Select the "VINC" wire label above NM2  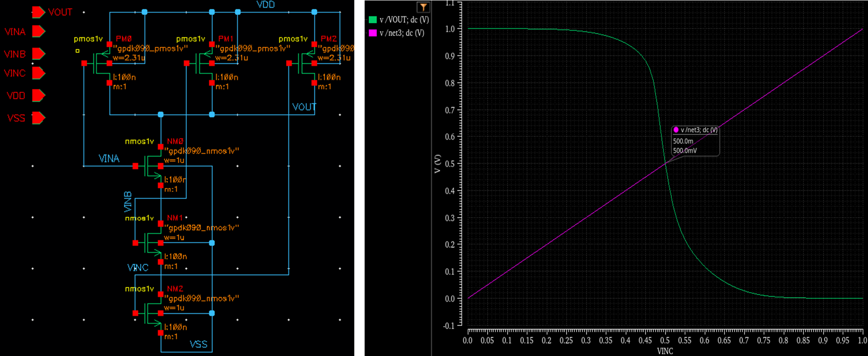[138, 268]
